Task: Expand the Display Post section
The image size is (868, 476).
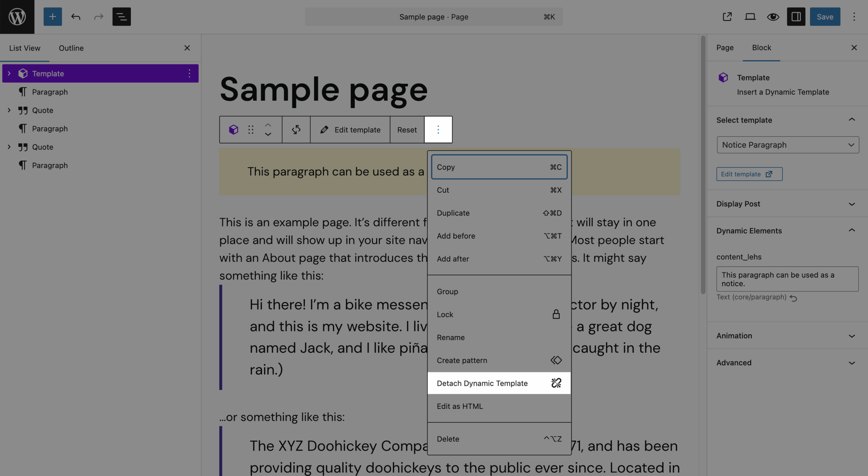Action: 787,204
